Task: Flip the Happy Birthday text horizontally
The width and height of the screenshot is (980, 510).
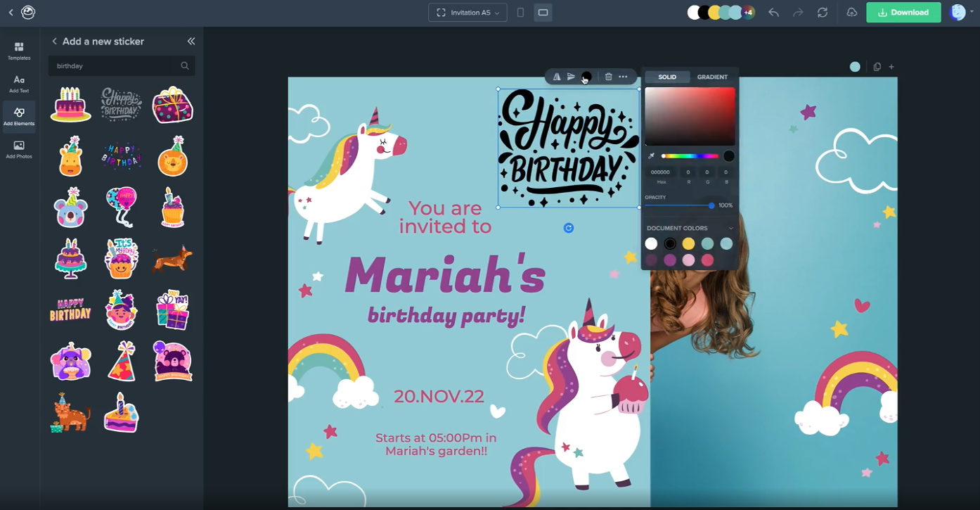Action: click(x=556, y=77)
